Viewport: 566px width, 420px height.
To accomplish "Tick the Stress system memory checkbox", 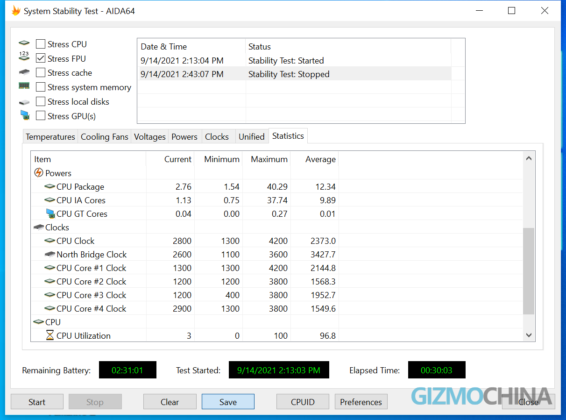I will pos(41,87).
